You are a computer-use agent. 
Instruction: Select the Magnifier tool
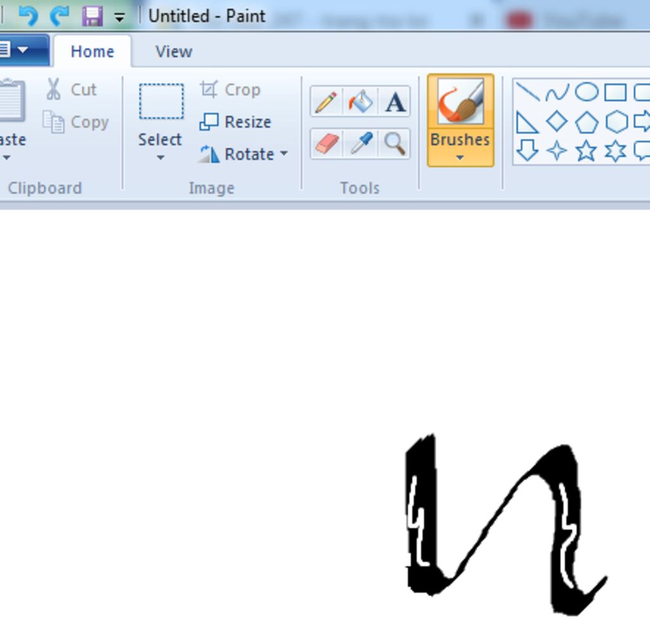[x=395, y=144]
